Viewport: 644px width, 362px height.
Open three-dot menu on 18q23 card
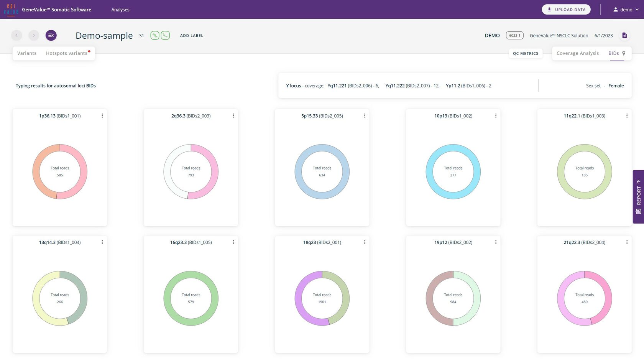[x=365, y=242]
